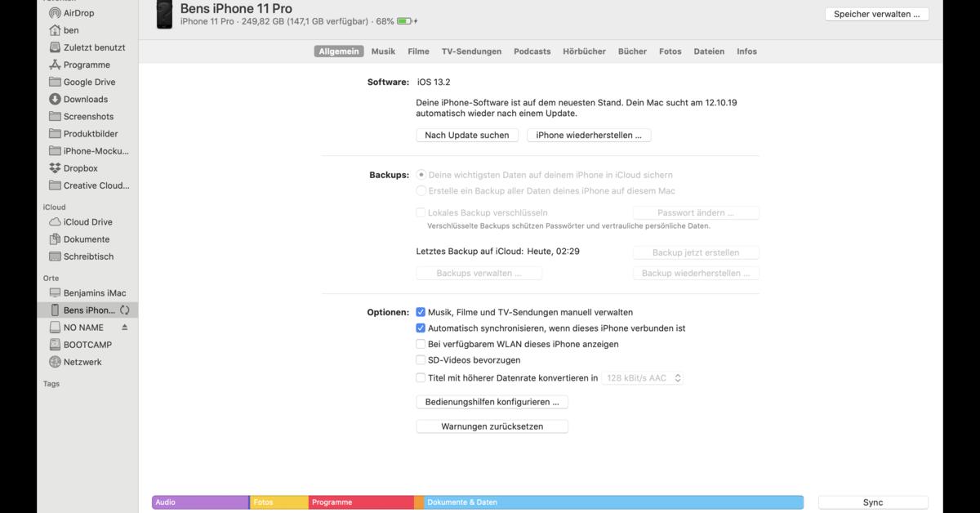
Task: Click Bedienungshilfen konfigurieren button
Action: 492,402
